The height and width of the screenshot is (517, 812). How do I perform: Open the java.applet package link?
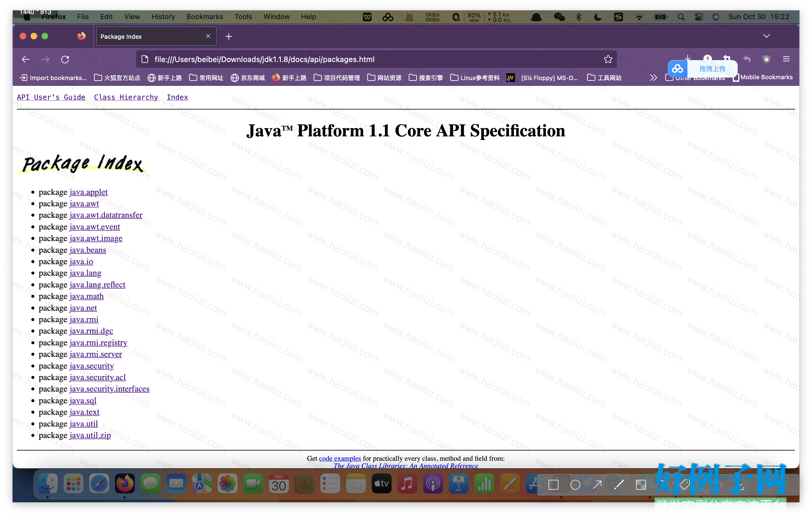88,192
